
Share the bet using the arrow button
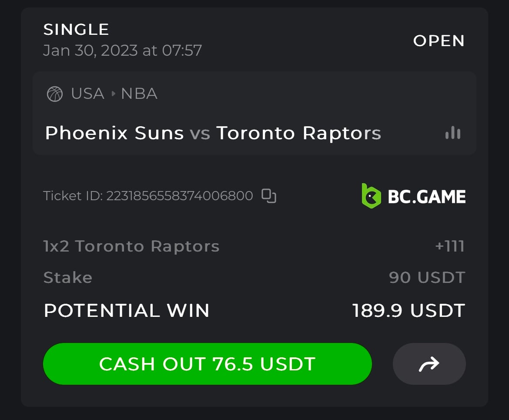429,364
